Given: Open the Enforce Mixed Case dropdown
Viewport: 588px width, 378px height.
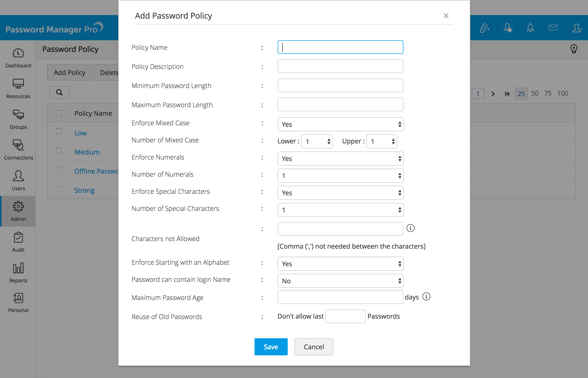Looking at the screenshot, I should [x=341, y=124].
